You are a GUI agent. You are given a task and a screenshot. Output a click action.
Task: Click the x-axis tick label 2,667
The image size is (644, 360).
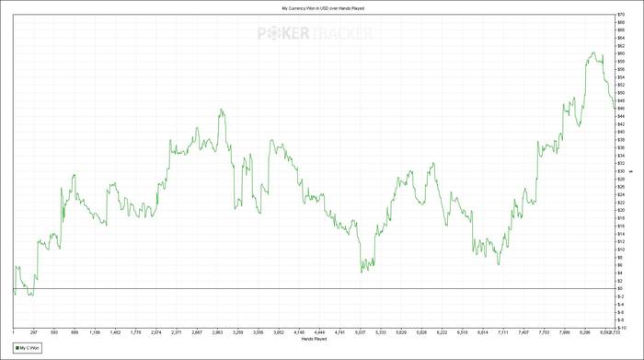[x=197, y=332]
